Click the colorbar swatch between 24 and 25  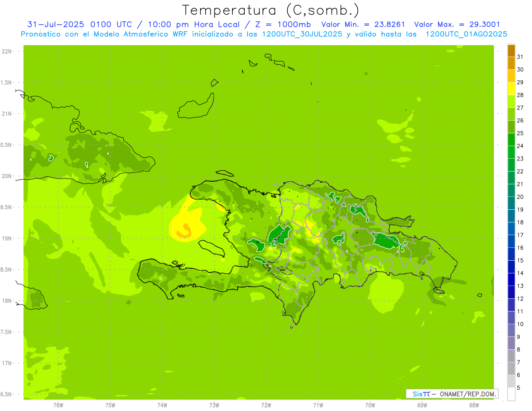tap(511, 140)
